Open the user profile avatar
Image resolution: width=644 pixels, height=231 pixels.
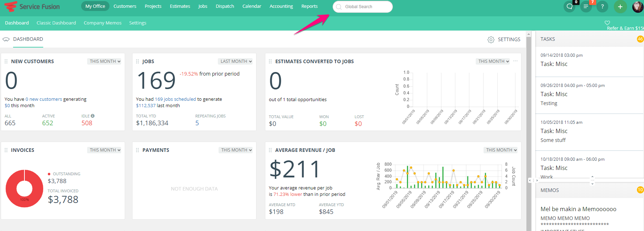(638, 6)
